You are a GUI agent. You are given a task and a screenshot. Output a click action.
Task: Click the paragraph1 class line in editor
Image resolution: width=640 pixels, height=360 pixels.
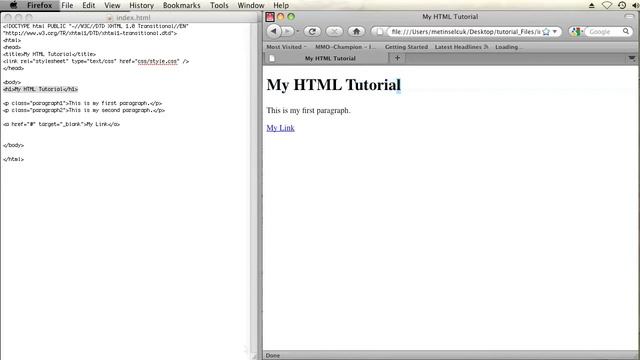[x=82, y=103]
